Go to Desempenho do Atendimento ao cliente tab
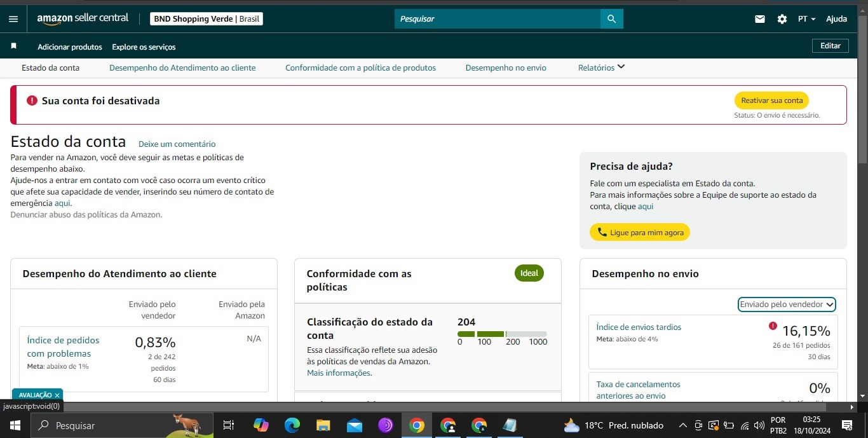Image resolution: width=868 pixels, height=438 pixels. (182, 67)
